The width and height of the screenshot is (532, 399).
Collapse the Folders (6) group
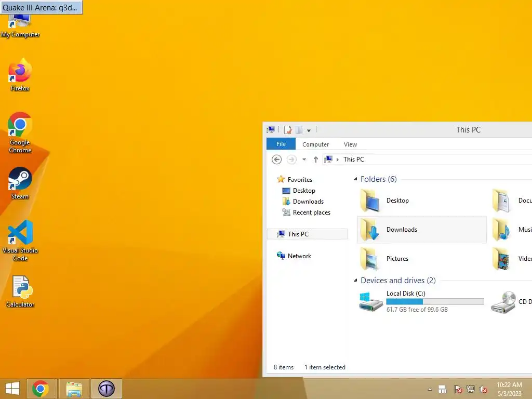(355, 179)
